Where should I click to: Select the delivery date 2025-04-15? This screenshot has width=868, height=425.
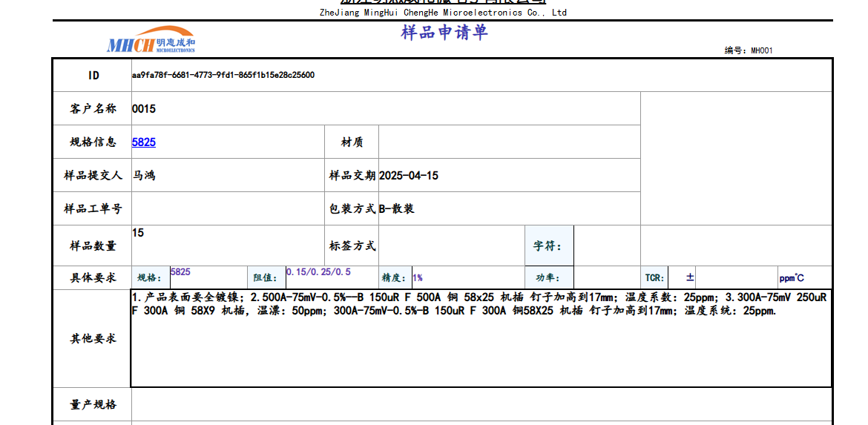[x=509, y=176]
